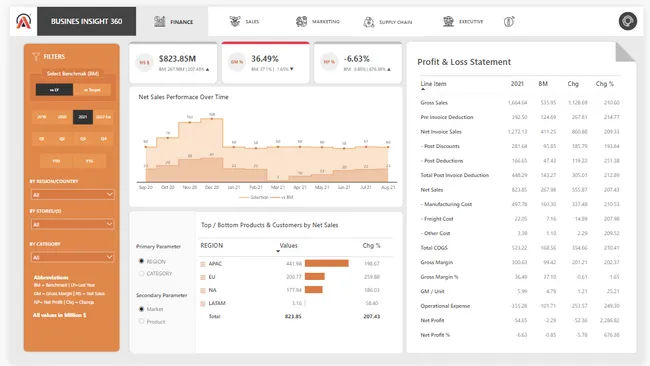This screenshot has width=650, height=366.
Task: Click the REGION column header
Action: [x=212, y=246]
